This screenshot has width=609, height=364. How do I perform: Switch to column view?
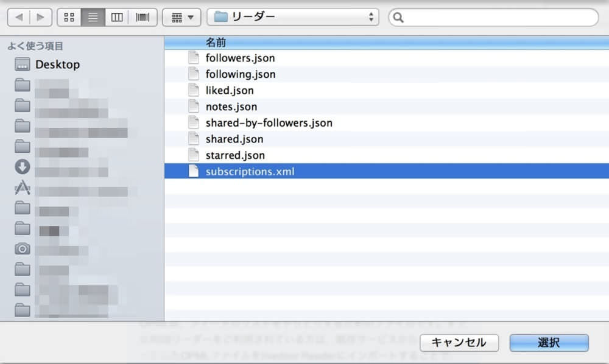[x=116, y=17]
